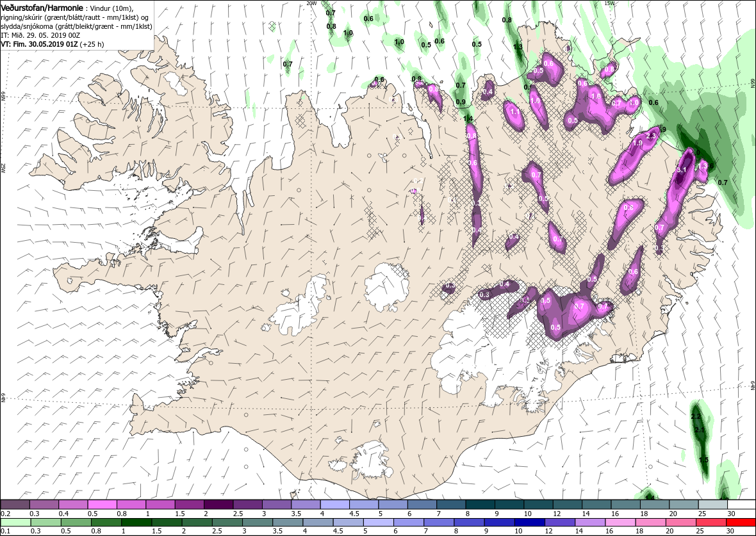Choose the light pink 16 swatch in lower legend

[x=620, y=523]
